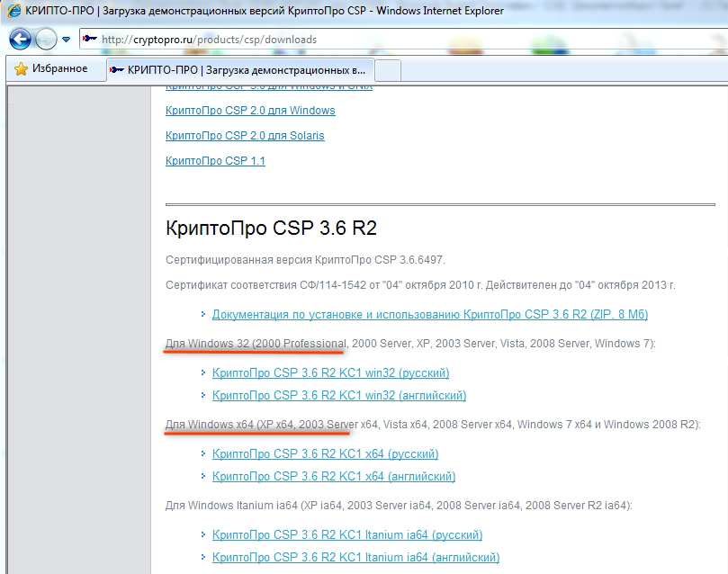Open the recent pages dropdown arrow

pyautogui.click(x=66, y=40)
